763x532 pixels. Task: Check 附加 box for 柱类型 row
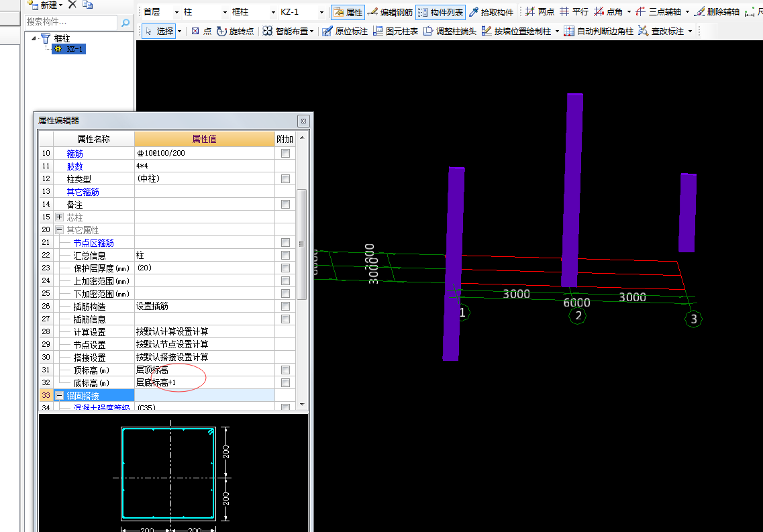point(286,178)
